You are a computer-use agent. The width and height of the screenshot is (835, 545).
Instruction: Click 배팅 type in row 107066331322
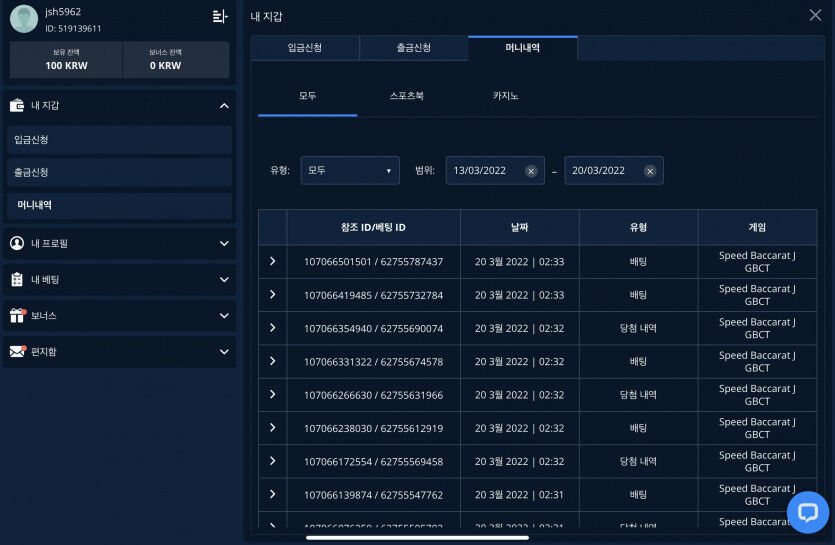[x=638, y=361]
